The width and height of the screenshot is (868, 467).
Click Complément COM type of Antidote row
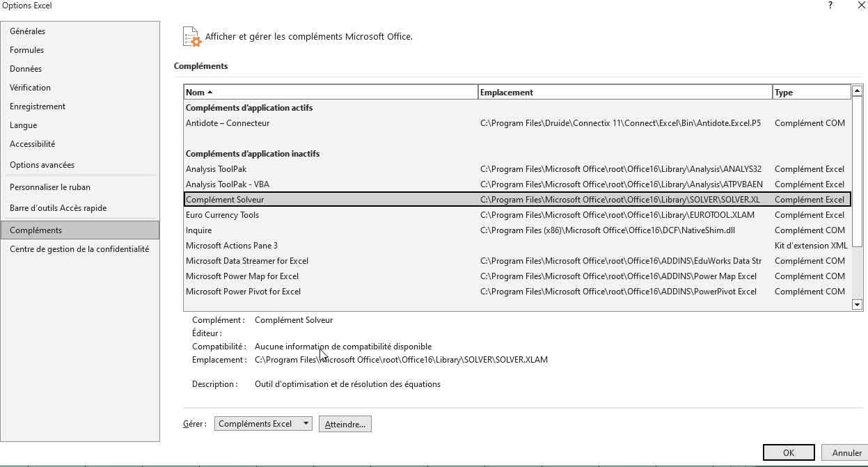point(810,123)
